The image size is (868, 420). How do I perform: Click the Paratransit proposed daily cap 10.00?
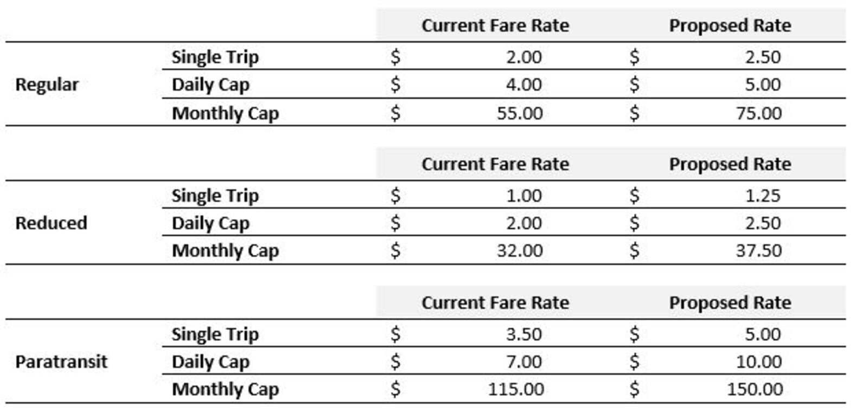pyautogui.click(x=758, y=361)
